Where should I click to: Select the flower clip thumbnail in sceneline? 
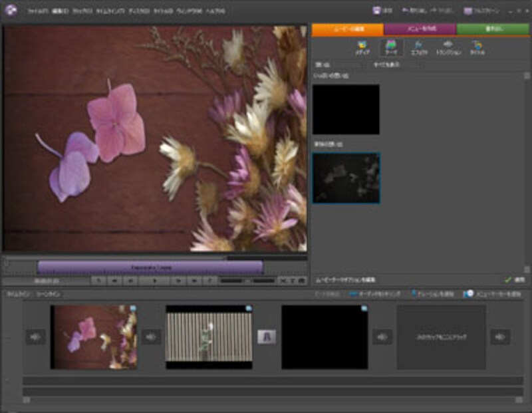point(94,337)
